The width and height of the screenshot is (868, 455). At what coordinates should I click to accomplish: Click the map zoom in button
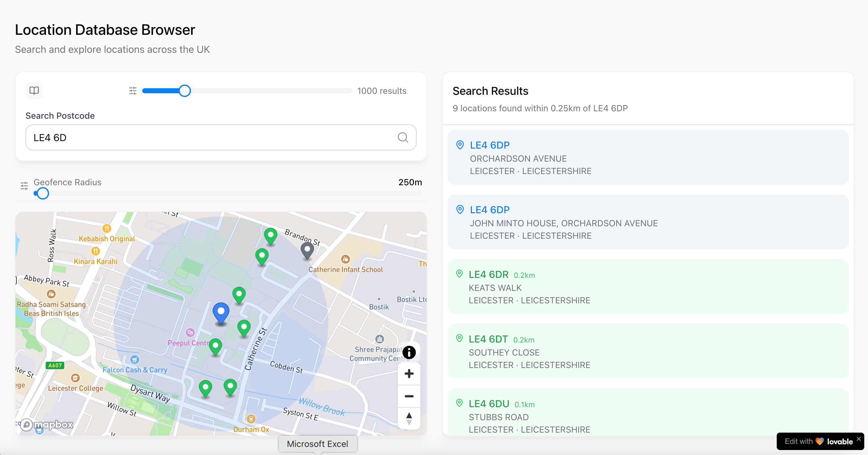[409, 373]
